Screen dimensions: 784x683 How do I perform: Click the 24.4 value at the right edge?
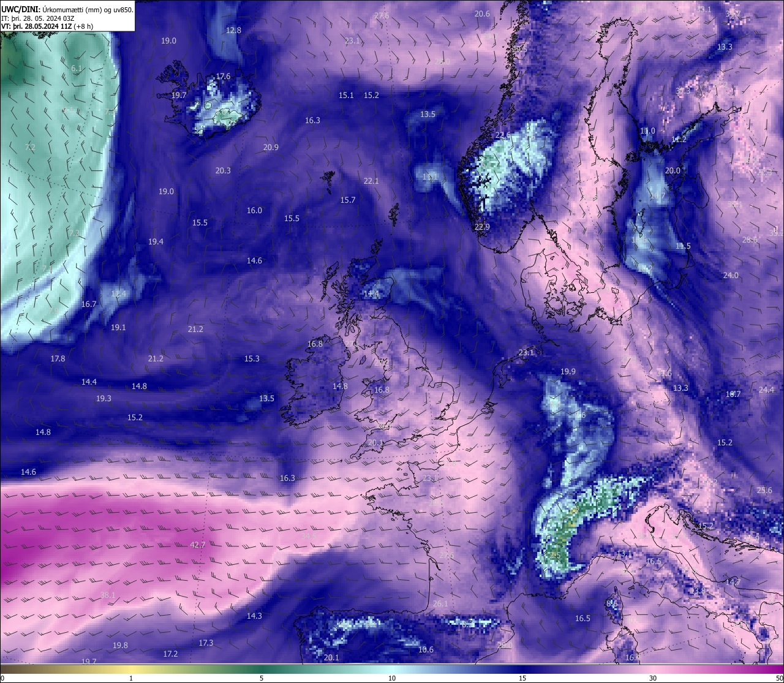(x=766, y=390)
